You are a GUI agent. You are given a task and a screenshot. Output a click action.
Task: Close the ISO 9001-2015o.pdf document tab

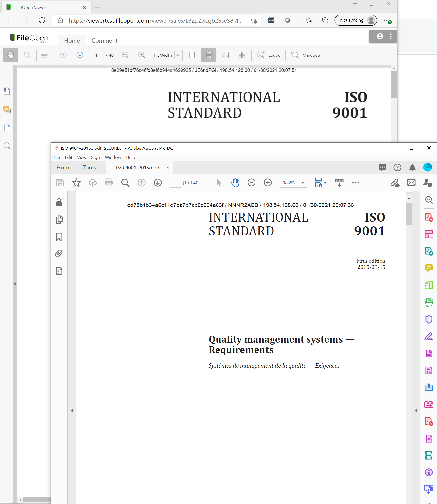coord(168,168)
